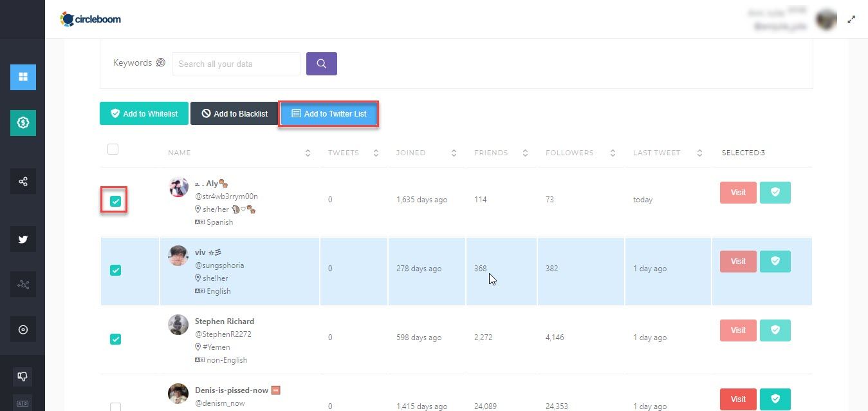This screenshot has width=868, height=411.
Task: Open the Twitter bird menu in sidebar
Action: [x=23, y=239]
